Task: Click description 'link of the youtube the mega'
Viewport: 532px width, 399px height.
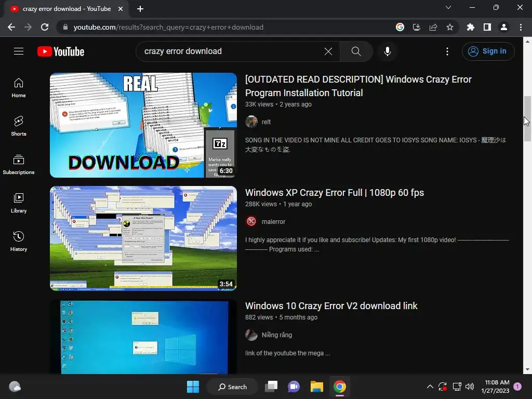Action: pyautogui.click(x=288, y=353)
